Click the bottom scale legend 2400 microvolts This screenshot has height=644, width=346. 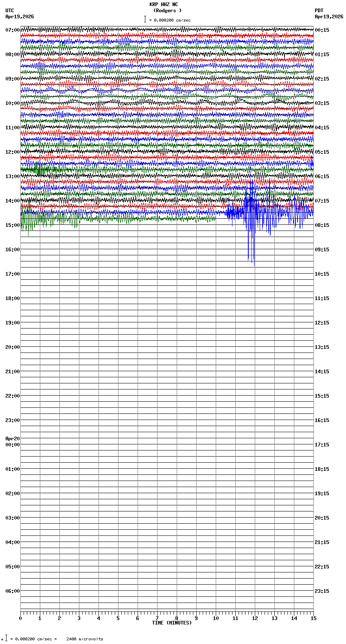click(x=85, y=639)
